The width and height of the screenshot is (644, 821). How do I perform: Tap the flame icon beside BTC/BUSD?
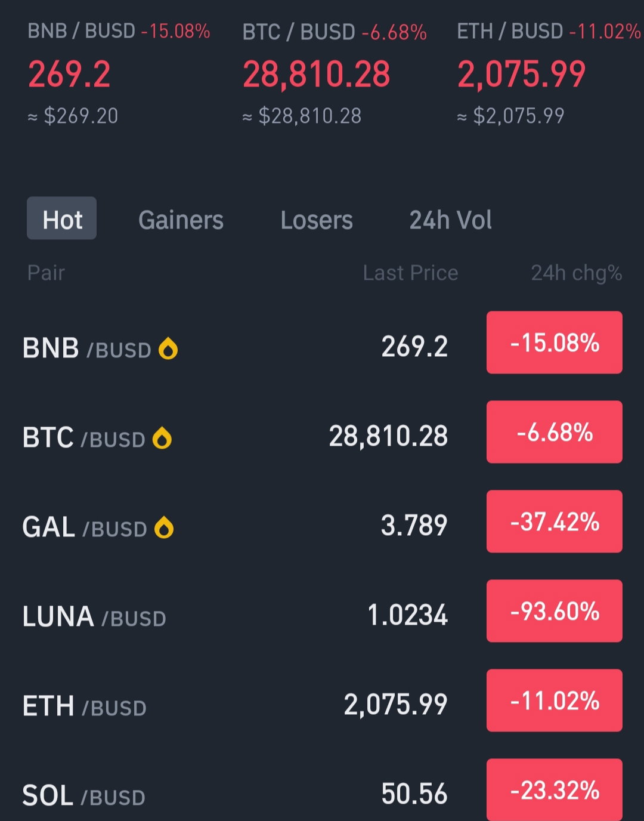click(162, 438)
